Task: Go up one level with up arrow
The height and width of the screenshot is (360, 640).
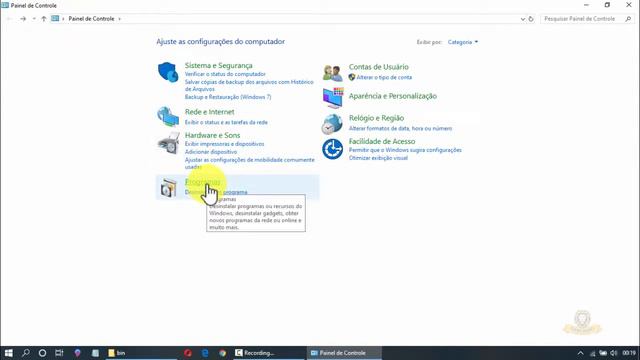Action: (44, 19)
